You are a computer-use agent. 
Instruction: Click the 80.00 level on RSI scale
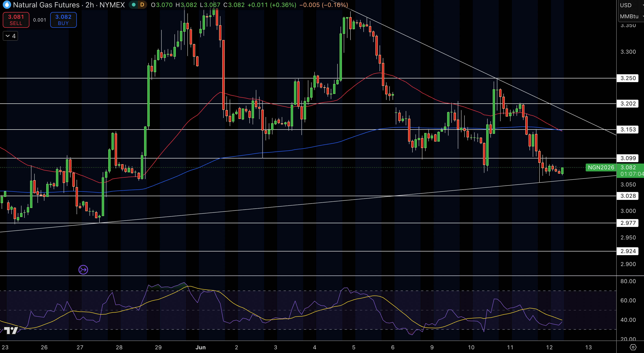click(x=628, y=281)
